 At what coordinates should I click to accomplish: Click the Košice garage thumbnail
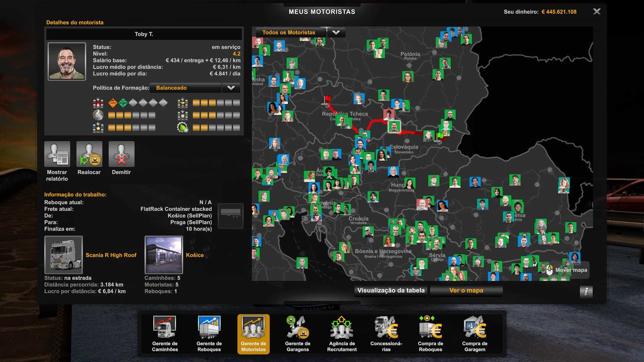[164, 255]
